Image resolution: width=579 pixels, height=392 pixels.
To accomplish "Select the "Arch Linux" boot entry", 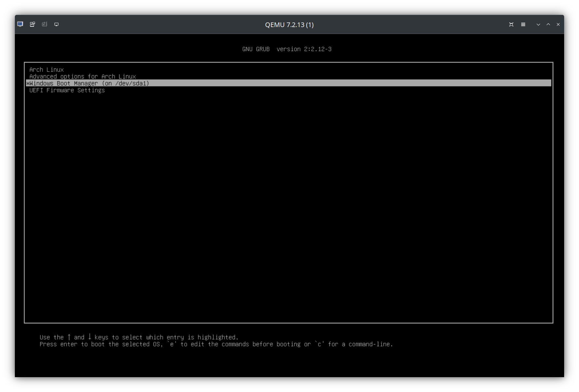I will pyautogui.click(x=46, y=69).
